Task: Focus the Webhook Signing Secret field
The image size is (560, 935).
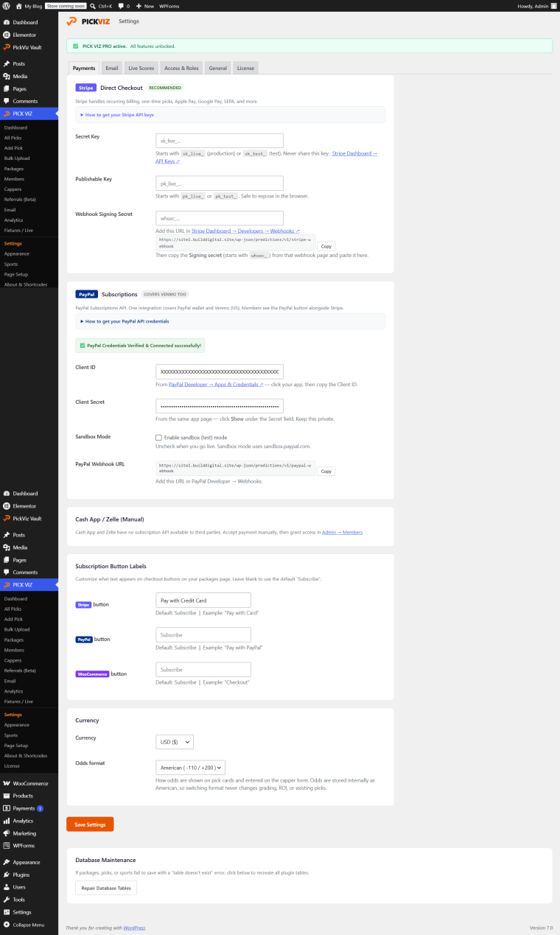Action: pyautogui.click(x=220, y=218)
